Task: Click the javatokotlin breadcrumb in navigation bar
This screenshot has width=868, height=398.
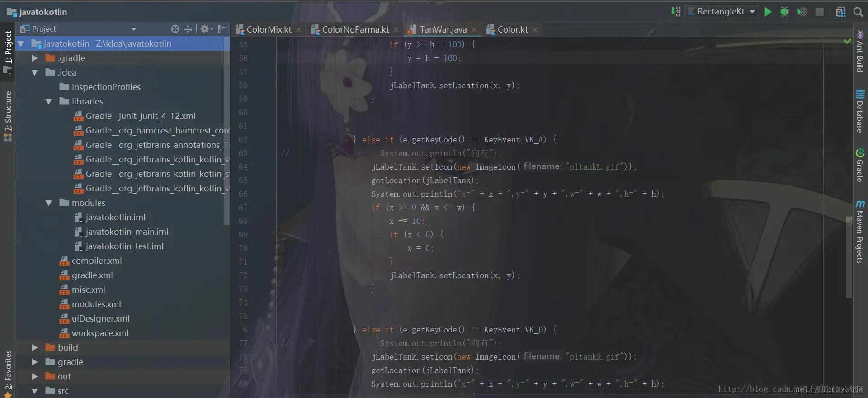Action: point(37,12)
